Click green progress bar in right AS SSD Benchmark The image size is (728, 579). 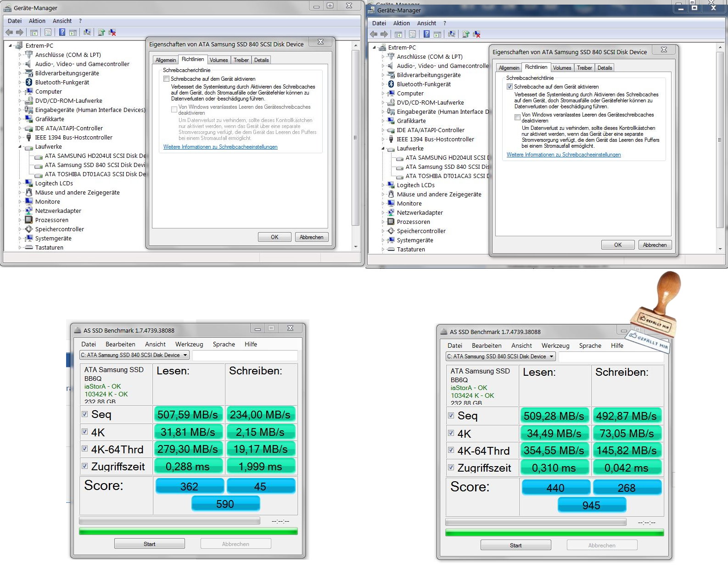pos(554,533)
